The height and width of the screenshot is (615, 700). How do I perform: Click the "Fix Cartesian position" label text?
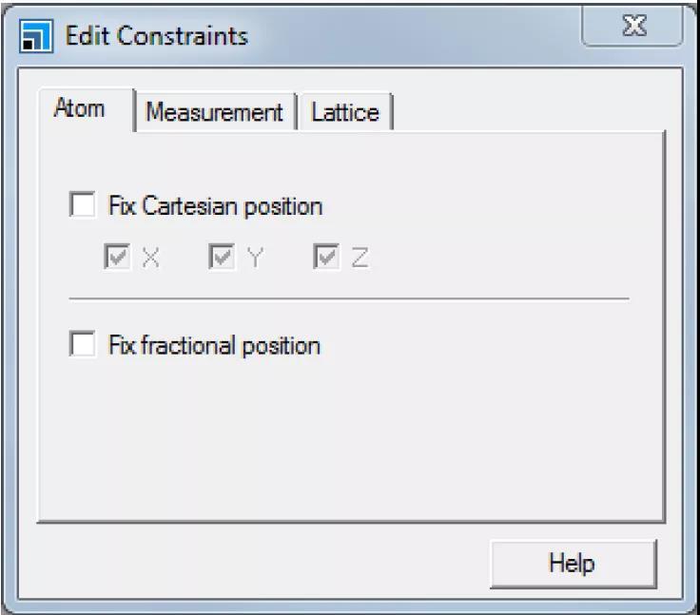click(215, 205)
